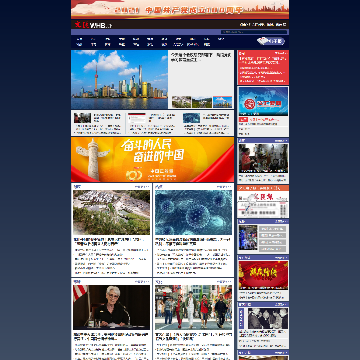Select the highlighted skyline slideshow thumbnail
The image size is (360, 360).
point(223,102)
